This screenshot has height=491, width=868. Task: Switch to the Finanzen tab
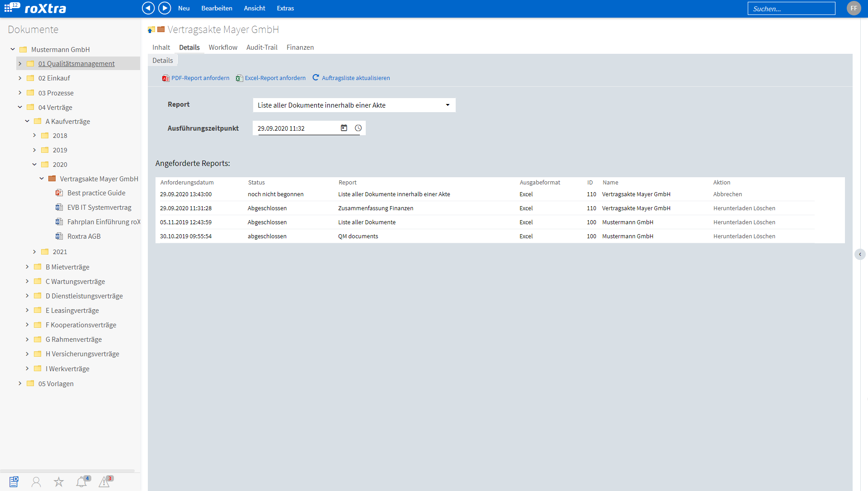(x=300, y=47)
